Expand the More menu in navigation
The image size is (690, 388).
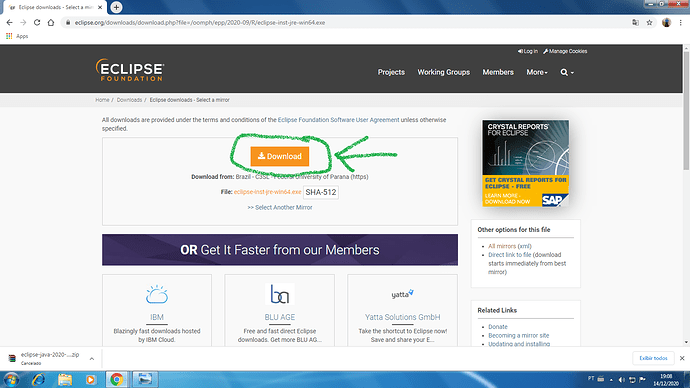click(x=537, y=72)
